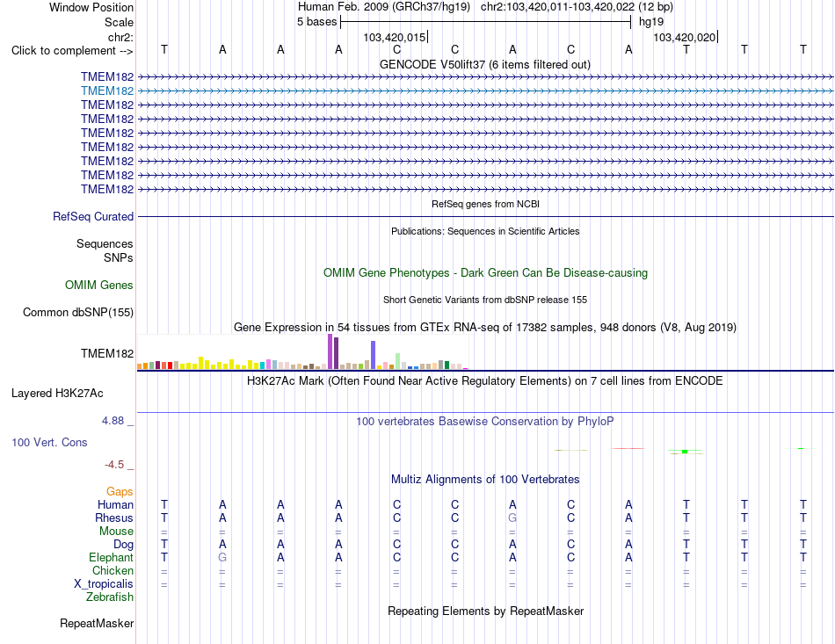Open the H3K27Ac Mark ENCODE track heading

pos(485,381)
